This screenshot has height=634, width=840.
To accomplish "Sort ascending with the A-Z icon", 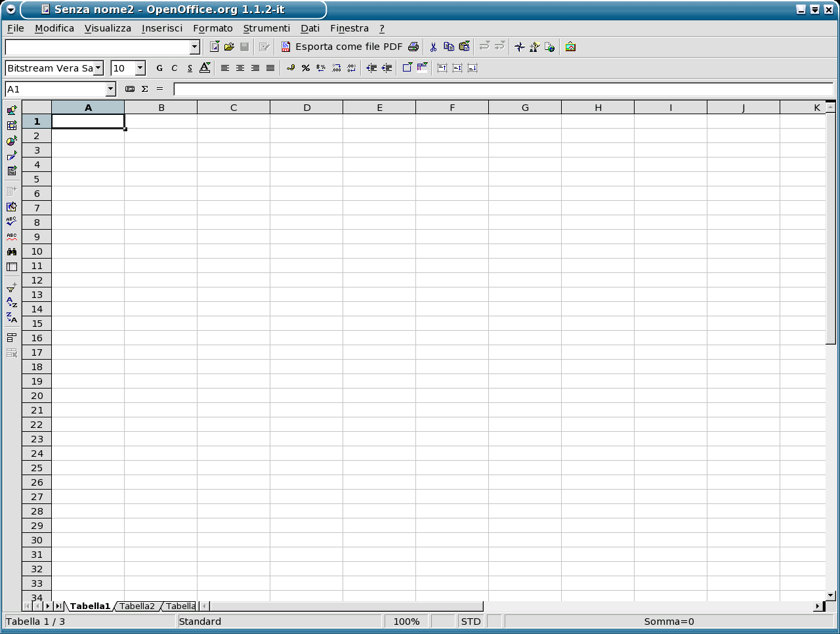I will point(12,303).
